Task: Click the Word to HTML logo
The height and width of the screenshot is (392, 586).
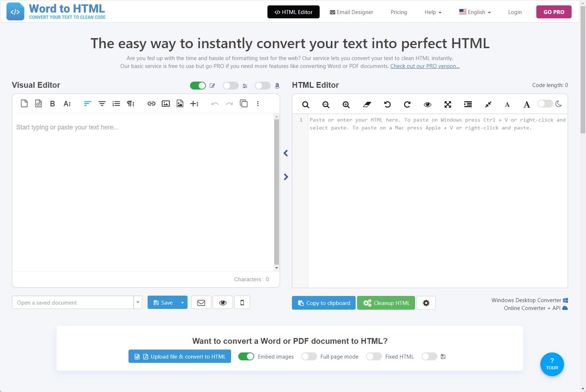Action: (x=56, y=12)
